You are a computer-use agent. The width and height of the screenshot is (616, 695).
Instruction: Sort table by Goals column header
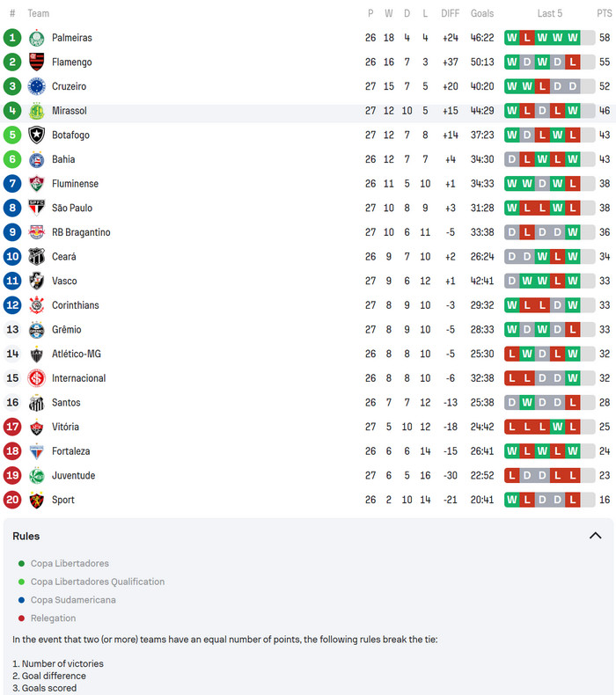(x=481, y=13)
